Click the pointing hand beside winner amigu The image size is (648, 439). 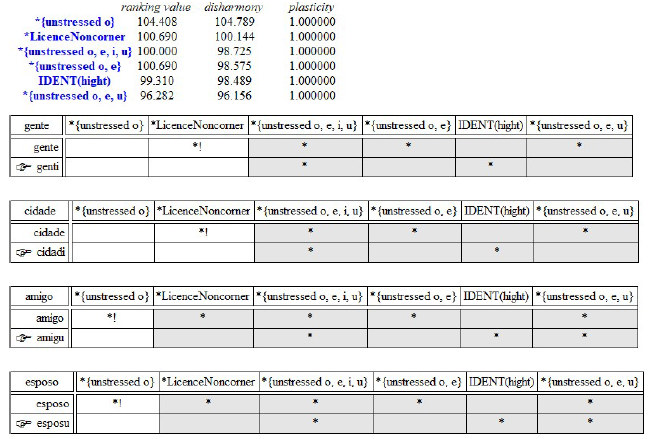pyautogui.click(x=26, y=336)
